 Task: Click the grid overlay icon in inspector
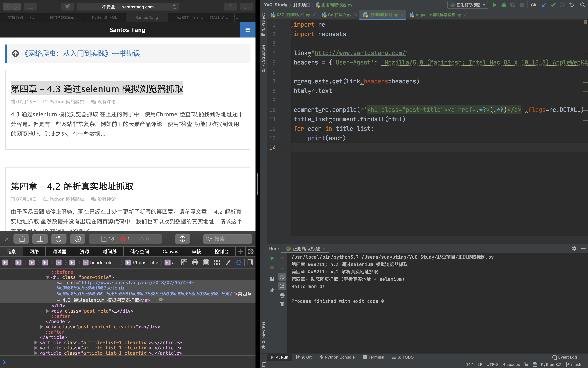point(217,262)
